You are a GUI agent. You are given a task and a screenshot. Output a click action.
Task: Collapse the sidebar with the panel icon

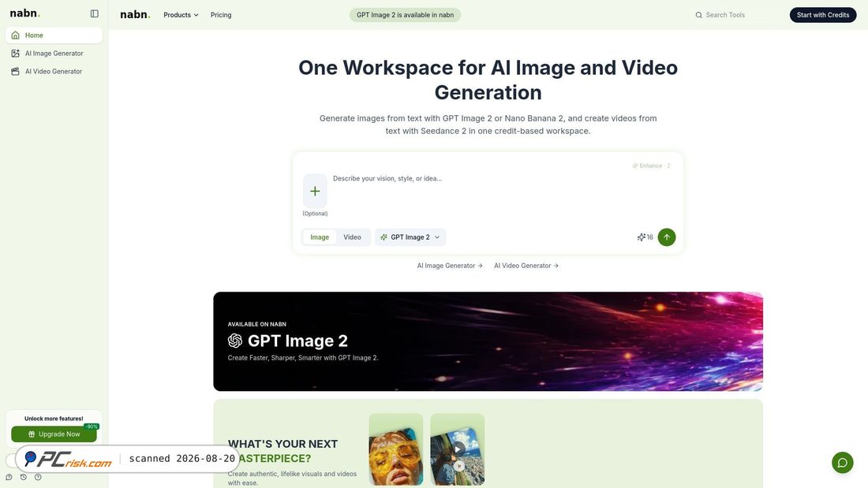click(95, 14)
